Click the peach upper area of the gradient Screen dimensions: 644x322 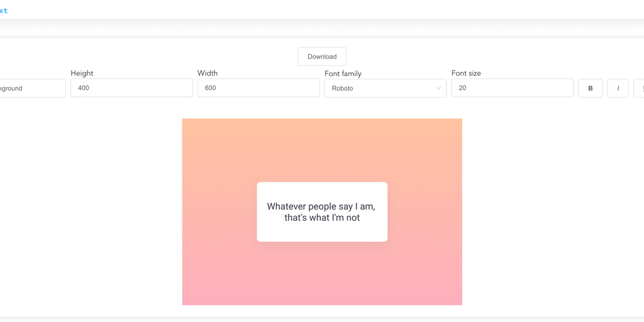tap(322, 145)
